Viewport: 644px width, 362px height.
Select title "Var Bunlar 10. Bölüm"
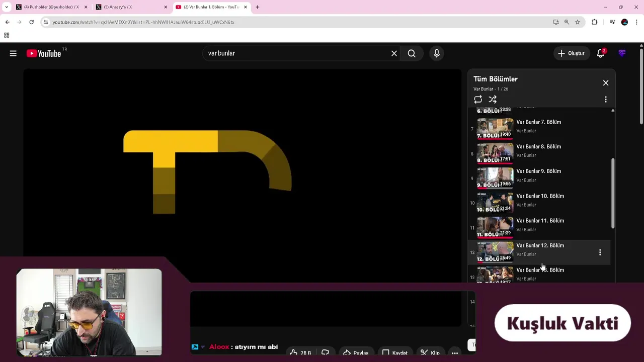540,196
